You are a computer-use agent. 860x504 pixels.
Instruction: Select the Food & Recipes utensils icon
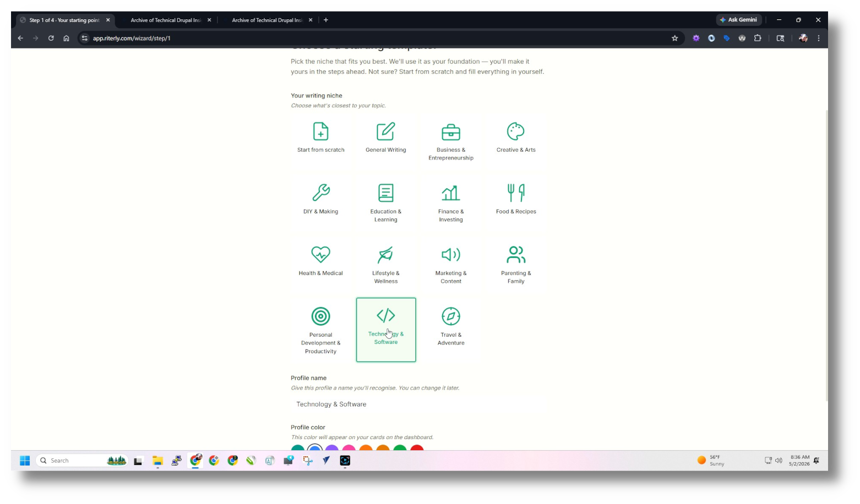click(516, 193)
